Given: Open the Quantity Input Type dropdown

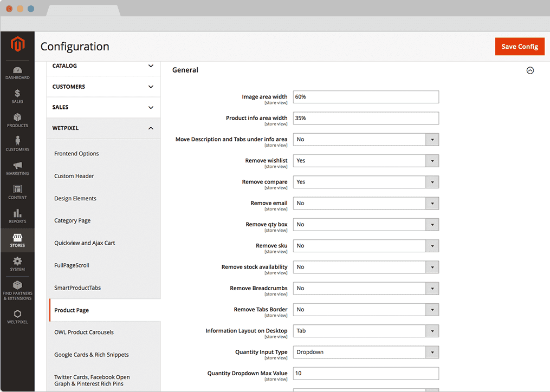Looking at the screenshot, I should coord(366,352).
